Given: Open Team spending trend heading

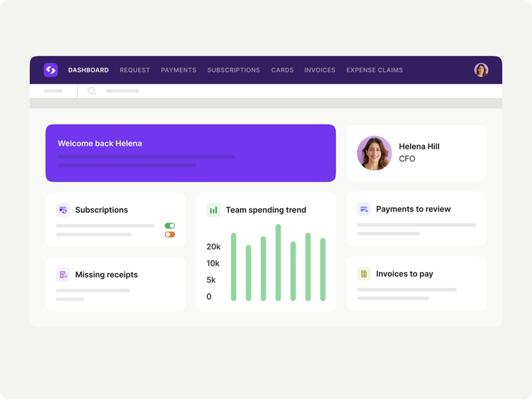Looking at the screenshot, I should tap(266, 210).
